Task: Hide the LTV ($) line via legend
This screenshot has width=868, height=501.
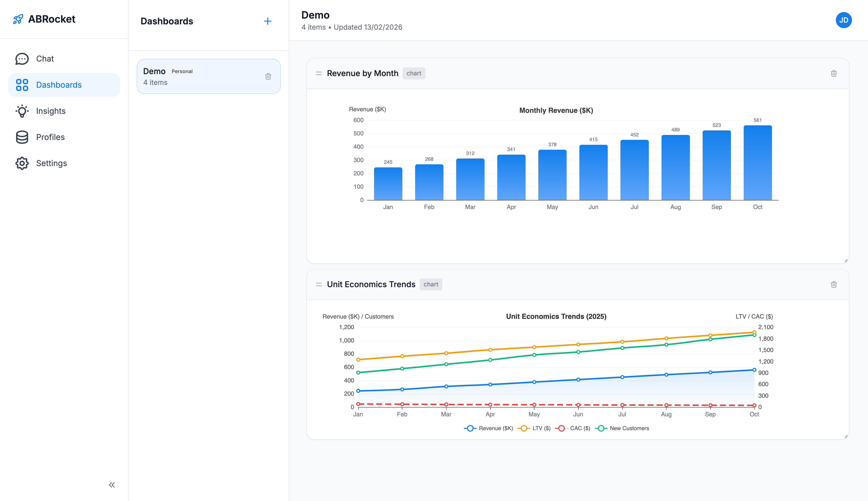Action: (535, 428)
